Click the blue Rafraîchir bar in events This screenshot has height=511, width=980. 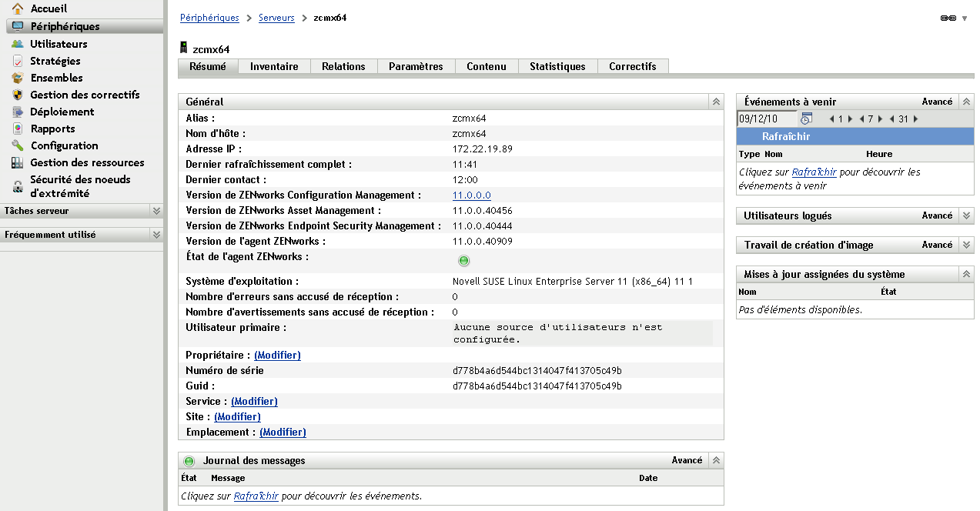tap(855, 137)
